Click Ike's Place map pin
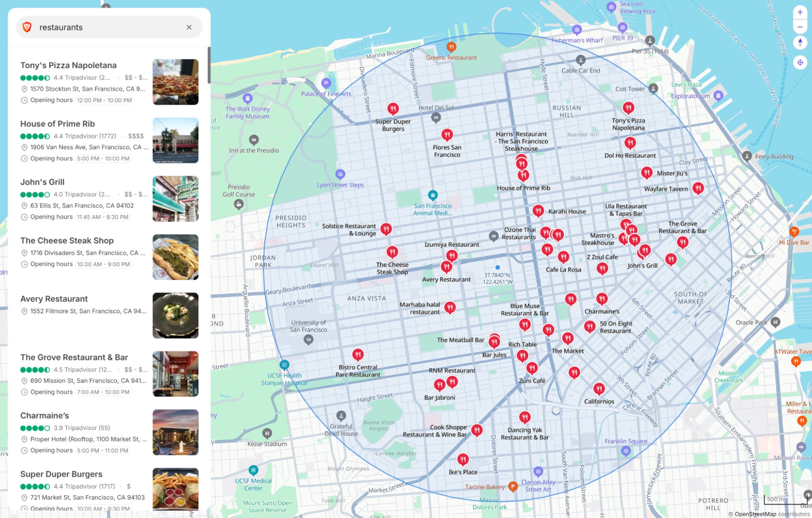Screen dimensions: 812x518 pyautogui.click(x=463, y=460)
